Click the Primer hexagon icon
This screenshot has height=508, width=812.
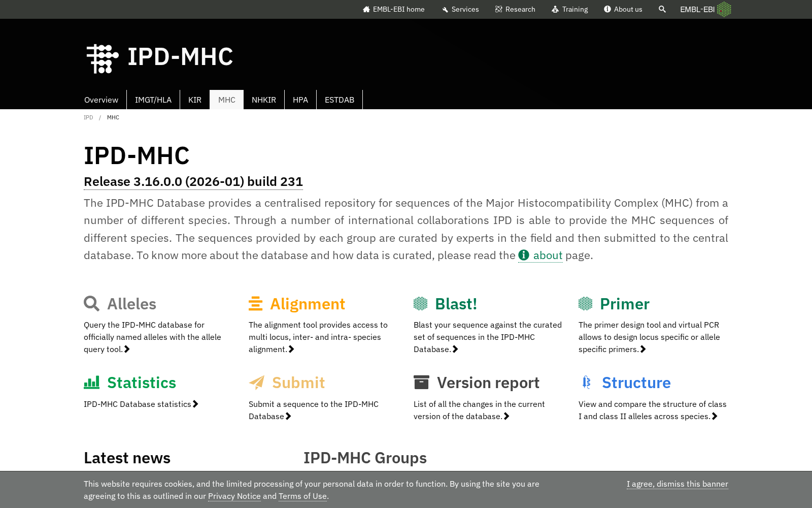pos(585,303)
